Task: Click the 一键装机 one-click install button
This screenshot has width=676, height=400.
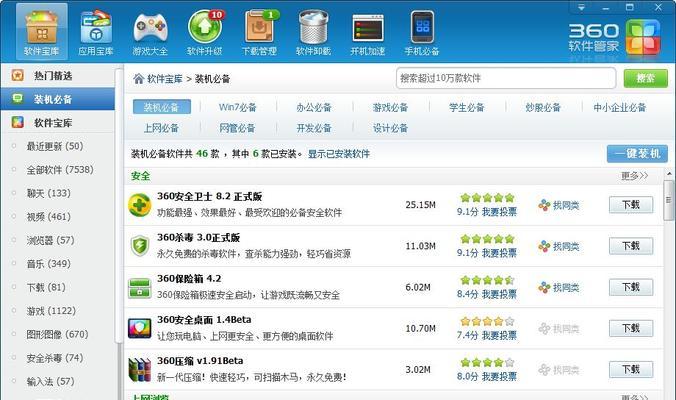Action: [x=637, y=153]
